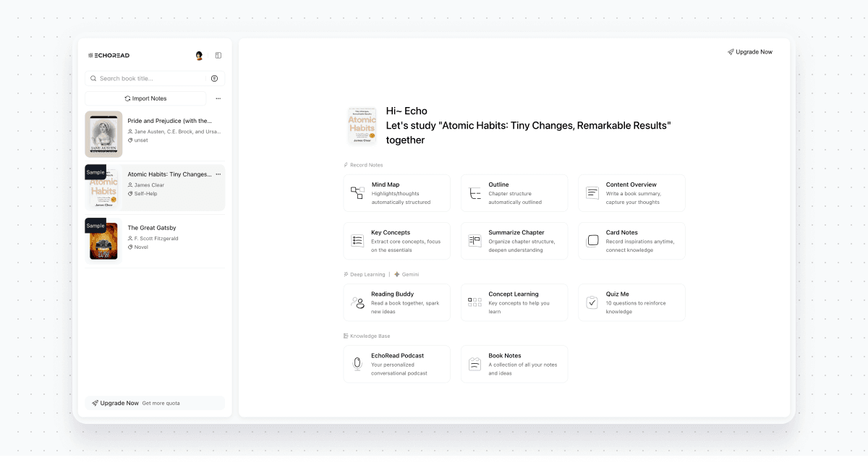868x468 pixels.
Task: Click author F. Scott Fitzgerald
Action: (x=156, y=239)
